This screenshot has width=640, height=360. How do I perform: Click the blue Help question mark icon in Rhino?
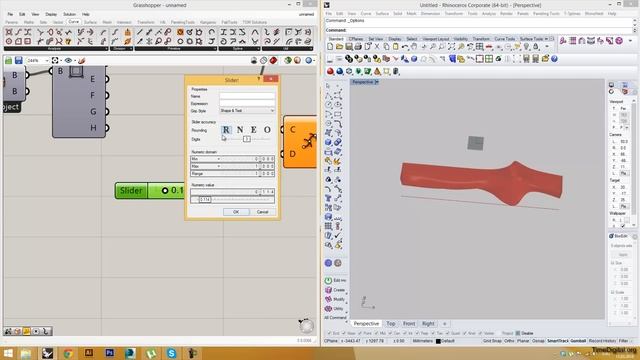coord(554,59)
